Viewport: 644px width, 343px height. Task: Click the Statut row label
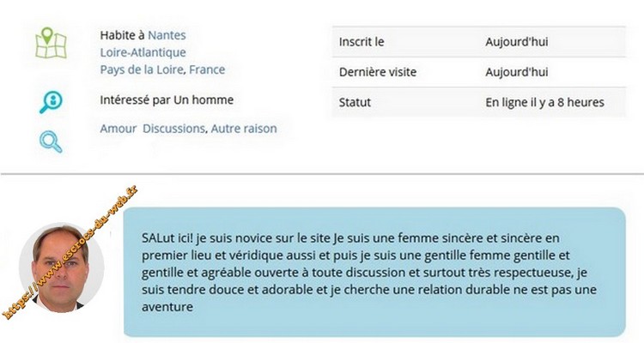pos(355,102)
